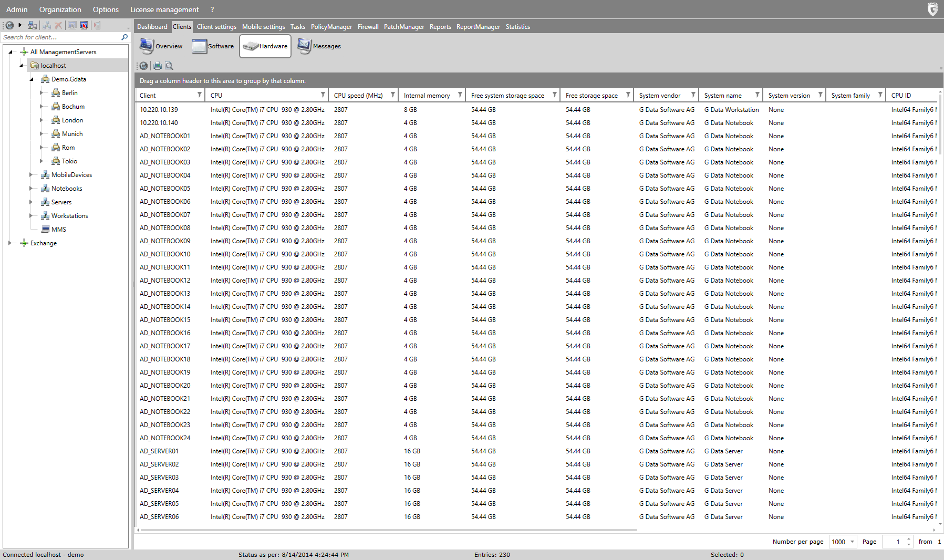Expand the Bochum group
944x560 pixels.
(42, 107)
